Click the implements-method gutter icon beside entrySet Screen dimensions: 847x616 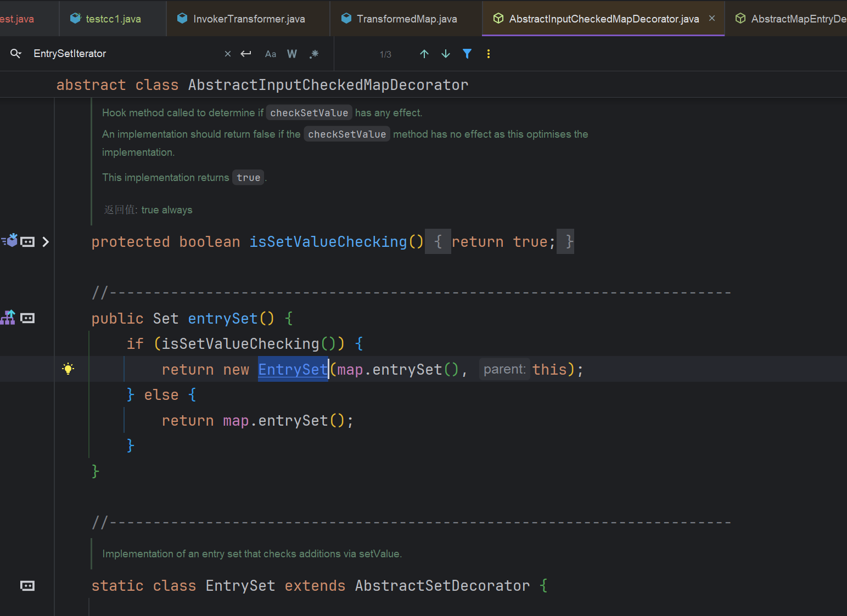tap(8, 318)
